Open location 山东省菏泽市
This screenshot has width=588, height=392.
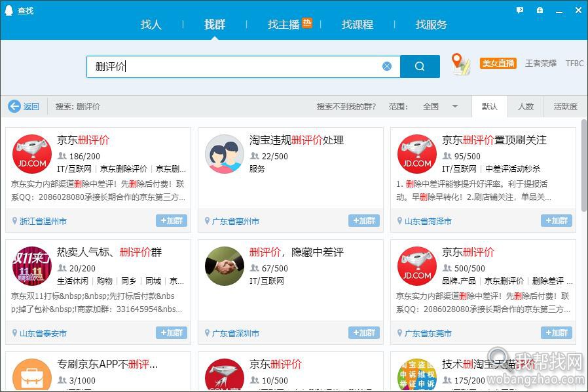click(428, 221)
